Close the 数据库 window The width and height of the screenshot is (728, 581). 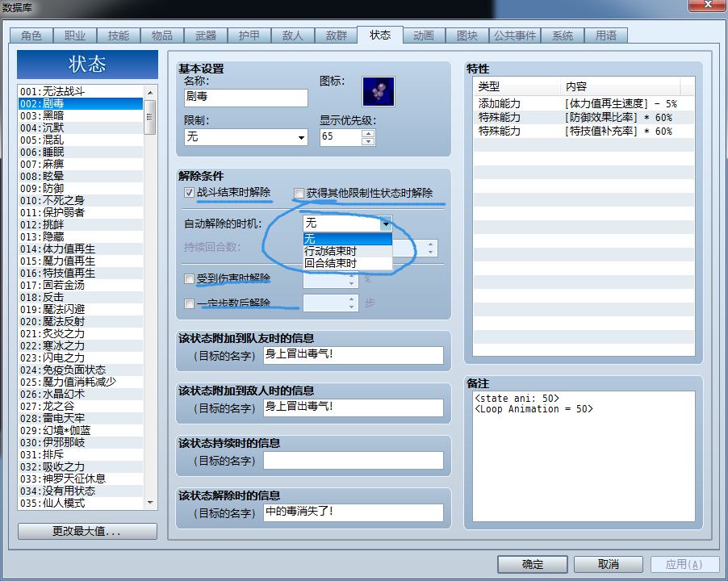[x=708, y=4]
